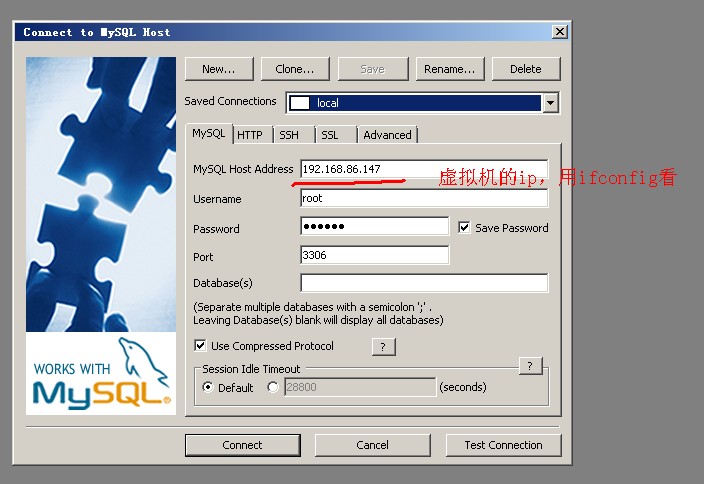This screenshot has width=704, height=484.
Task: Click the 'Database(s)' label text
Action: (223, 283)
